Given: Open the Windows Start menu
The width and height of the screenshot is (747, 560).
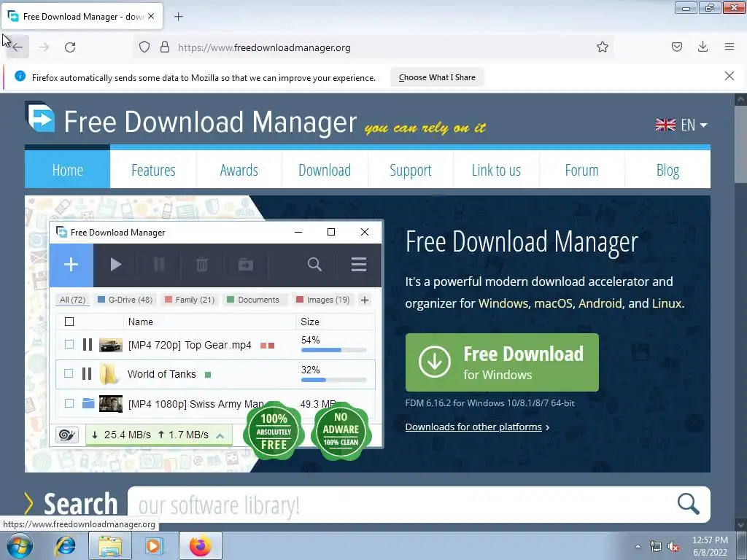Looking at the screenshot, I should [20, 545].
